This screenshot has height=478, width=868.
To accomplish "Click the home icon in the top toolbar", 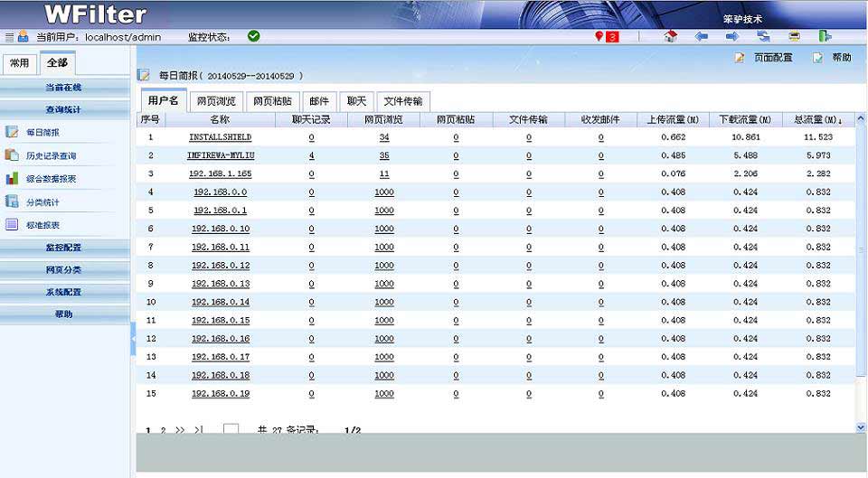I will tap(670, 36).
